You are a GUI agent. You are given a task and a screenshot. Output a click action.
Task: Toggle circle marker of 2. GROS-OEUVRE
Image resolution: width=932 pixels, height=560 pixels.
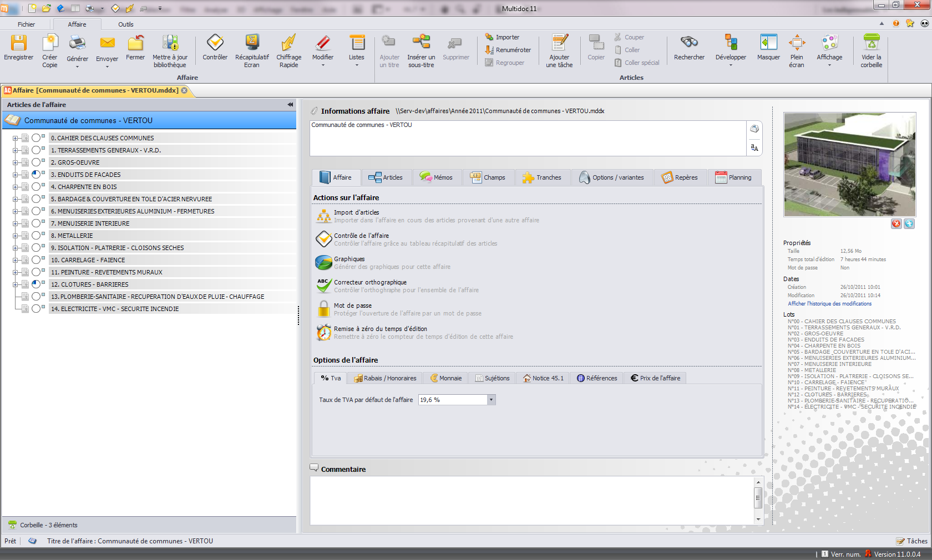(36, 162)
